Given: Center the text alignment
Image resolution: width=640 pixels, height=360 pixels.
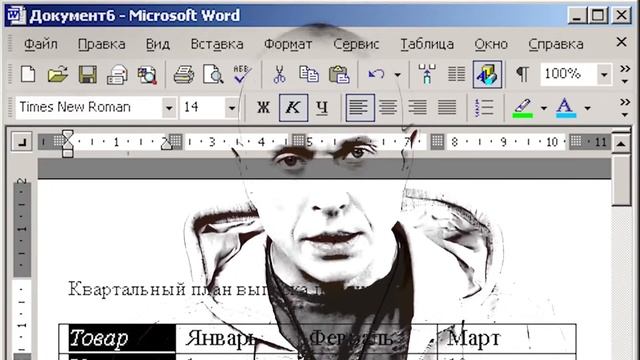Looking at the screenshot, I should pos(388,108).
